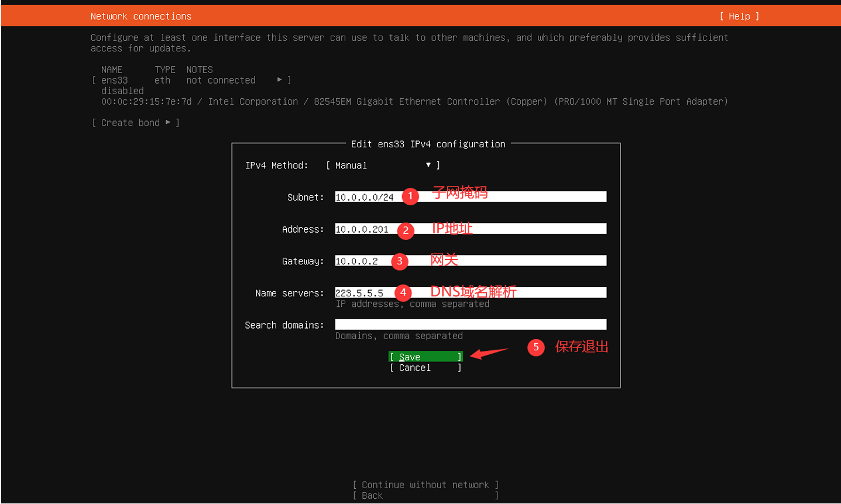Viewport: 841px width, 504px height.
Task: Click the 'disabled' status text
Action: (x=122, y=91)
